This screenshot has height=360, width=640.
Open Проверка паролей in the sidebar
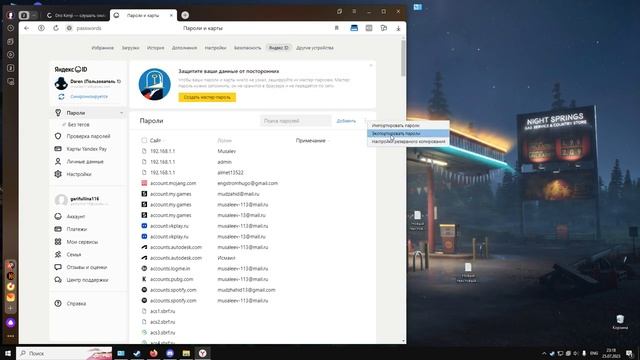coord(88,136)
